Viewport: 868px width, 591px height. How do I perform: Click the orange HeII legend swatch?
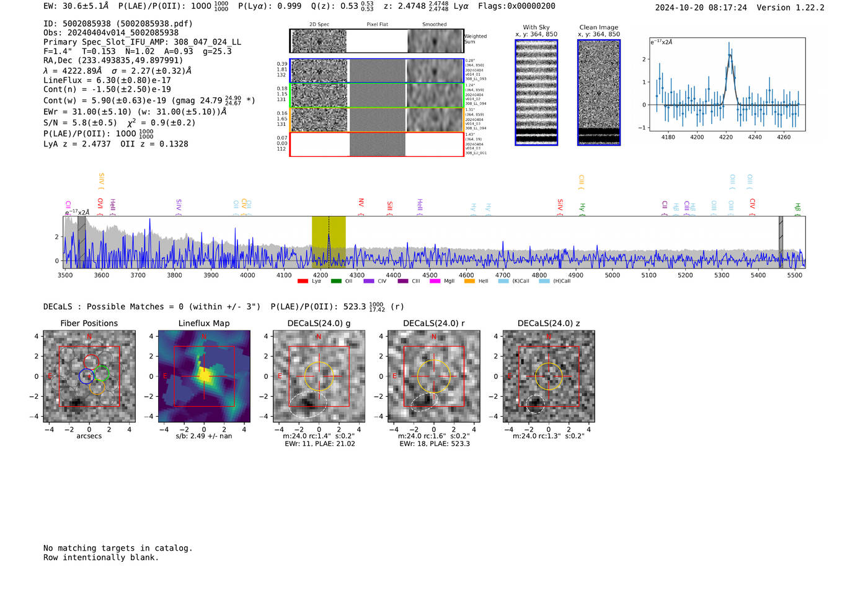pos(469,282)
